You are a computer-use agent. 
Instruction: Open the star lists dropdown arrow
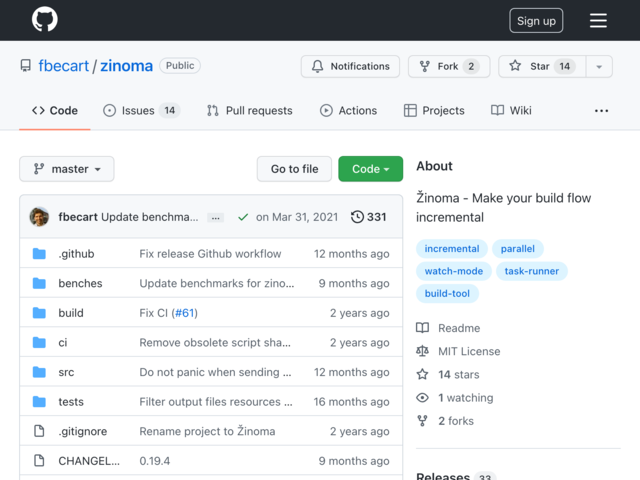(x=599, y=67)
